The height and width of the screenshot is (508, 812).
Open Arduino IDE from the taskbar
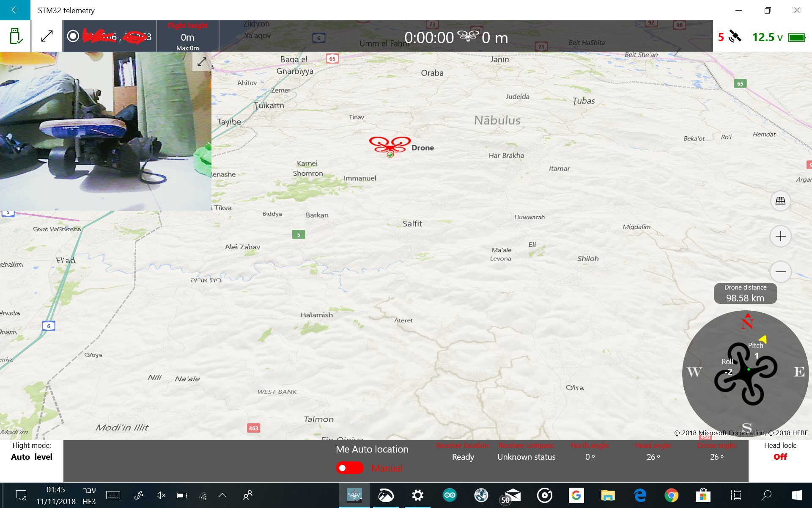point(450,495)
